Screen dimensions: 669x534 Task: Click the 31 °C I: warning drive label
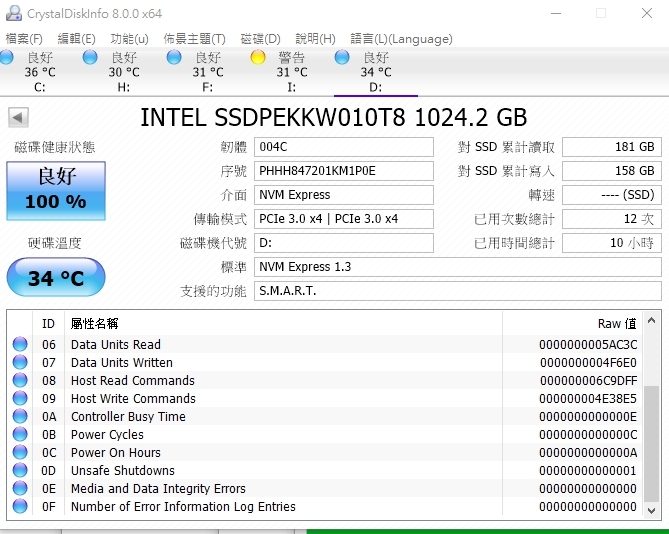(x=292, y=72)
